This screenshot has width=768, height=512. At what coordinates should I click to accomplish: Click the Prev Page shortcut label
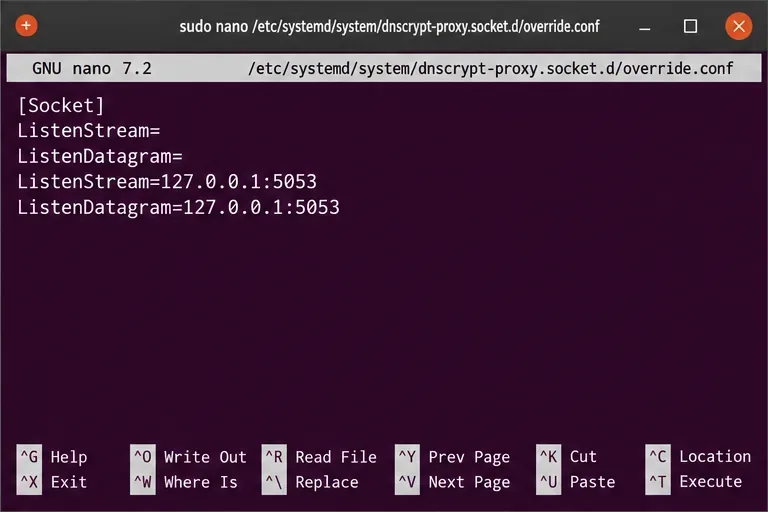(469, 457)
